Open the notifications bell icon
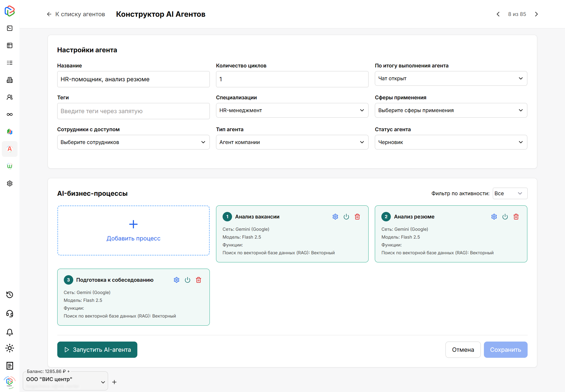The image size is (565, 392). click(x=10, y=332)
